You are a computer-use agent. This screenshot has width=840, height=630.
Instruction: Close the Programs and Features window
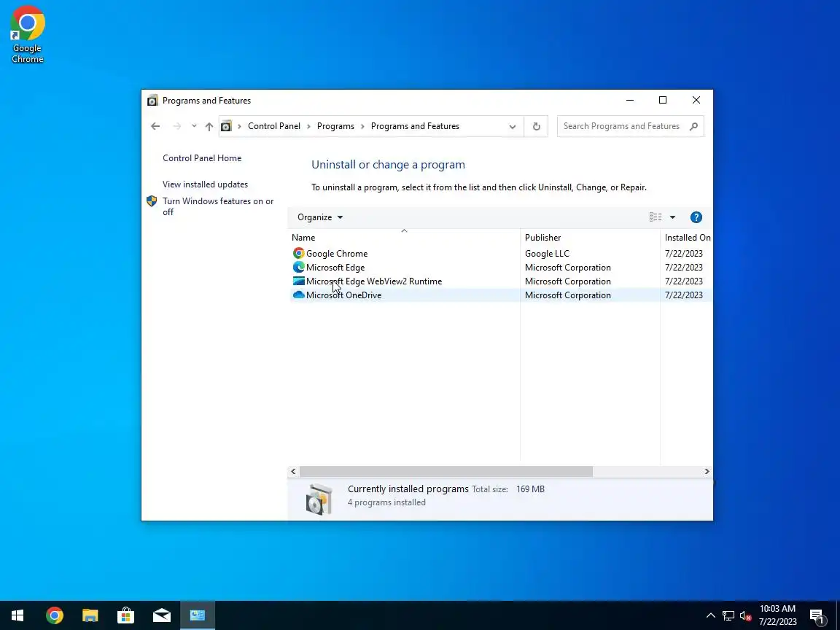click(x=696, y=100)
